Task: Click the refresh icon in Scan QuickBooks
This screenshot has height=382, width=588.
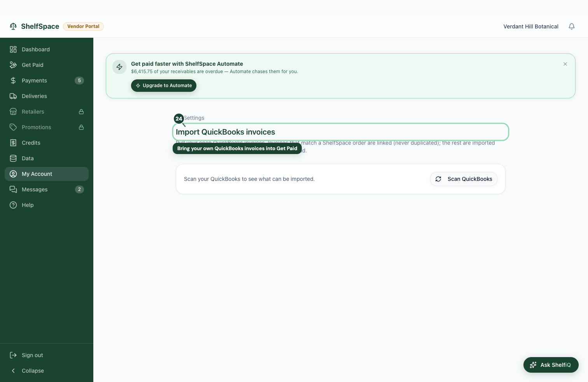Action: point(438,179)
